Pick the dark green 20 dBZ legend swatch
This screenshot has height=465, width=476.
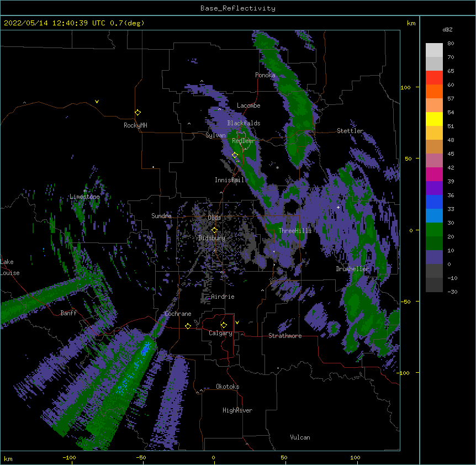click(434, 244)
